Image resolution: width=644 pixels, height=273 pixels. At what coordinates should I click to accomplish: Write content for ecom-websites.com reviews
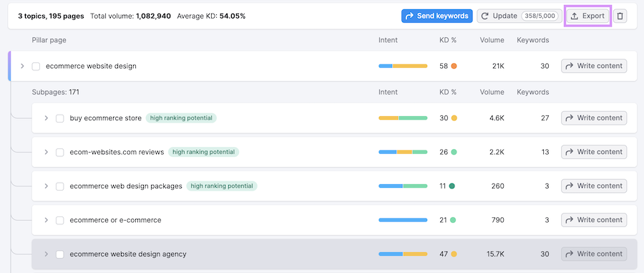(594, 152)
